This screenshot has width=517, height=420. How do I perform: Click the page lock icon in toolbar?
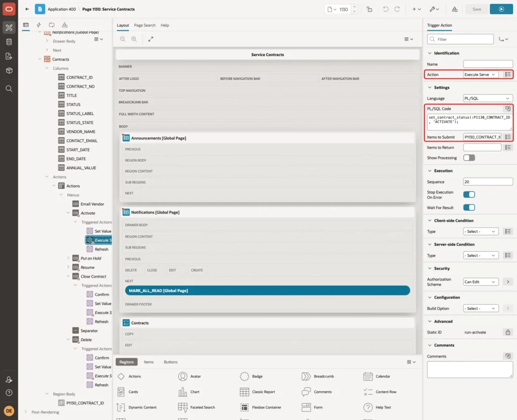(369, 9)
